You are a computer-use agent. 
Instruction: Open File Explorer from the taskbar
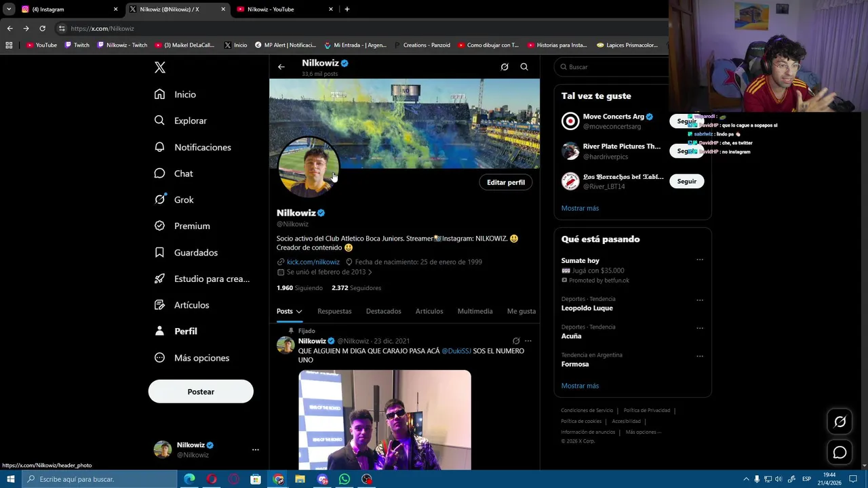click(300, 479)
